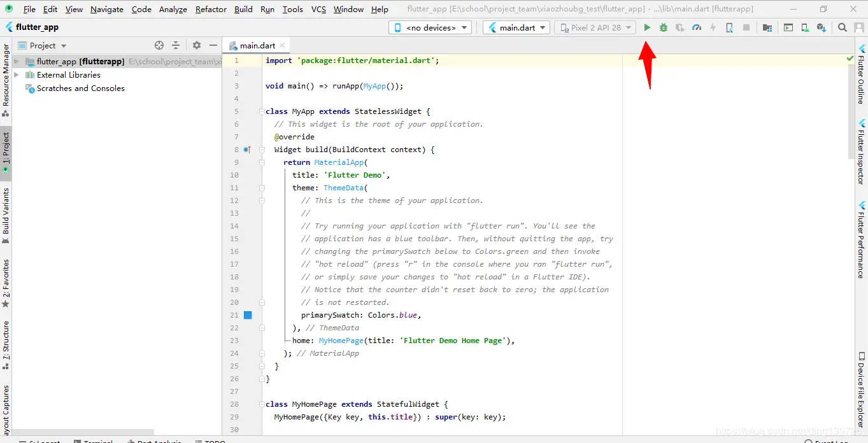The height and width of the screenshot is (443, 868).
Task: Open Project panel gear settings
Action: (x=197, y=45)
